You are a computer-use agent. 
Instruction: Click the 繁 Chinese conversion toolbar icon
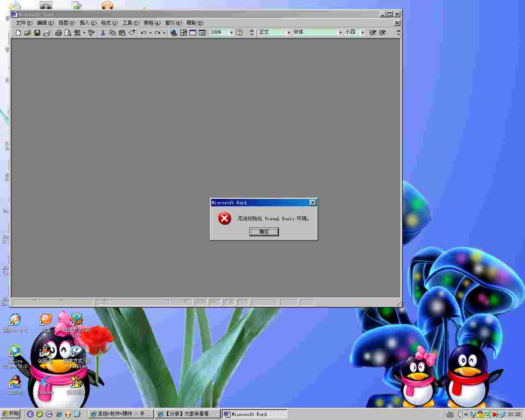point(77,33)
